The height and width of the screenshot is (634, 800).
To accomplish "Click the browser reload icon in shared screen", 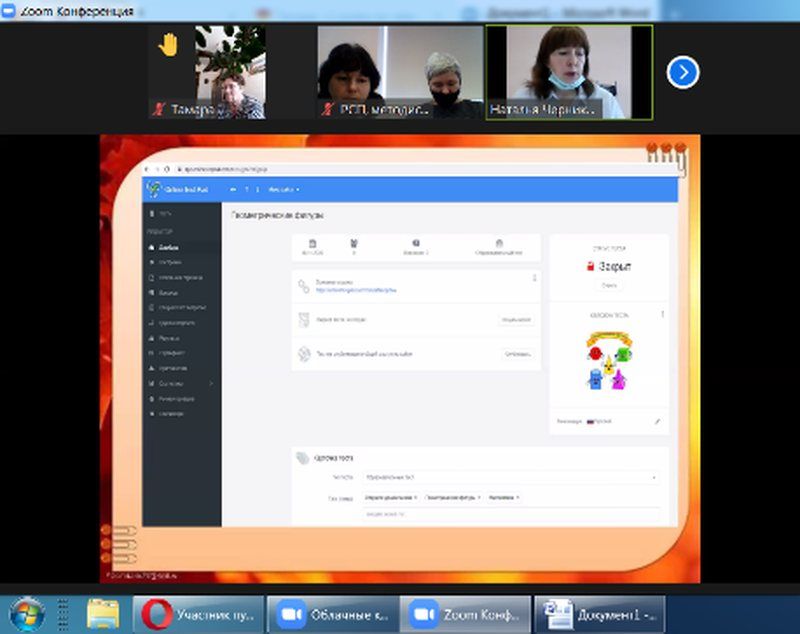I will 167,169.
